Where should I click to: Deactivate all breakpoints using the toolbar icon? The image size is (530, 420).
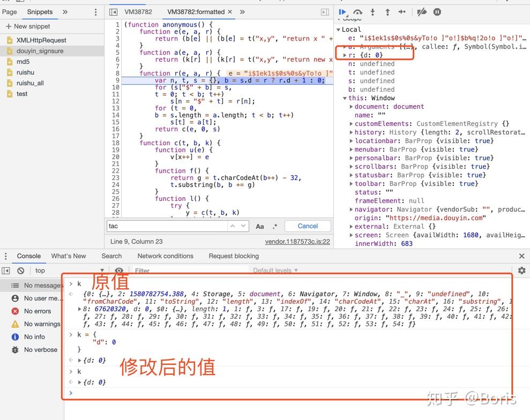(x=421, y=11)
